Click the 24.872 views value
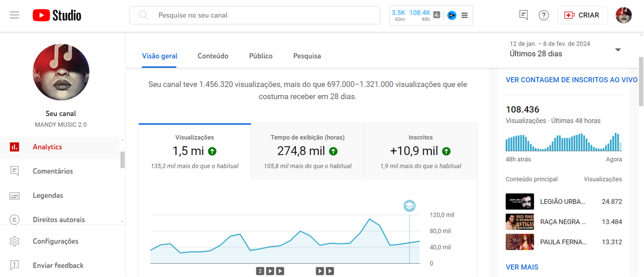The width and height of the screenshot is (644, 277). (x=612, y=201)
